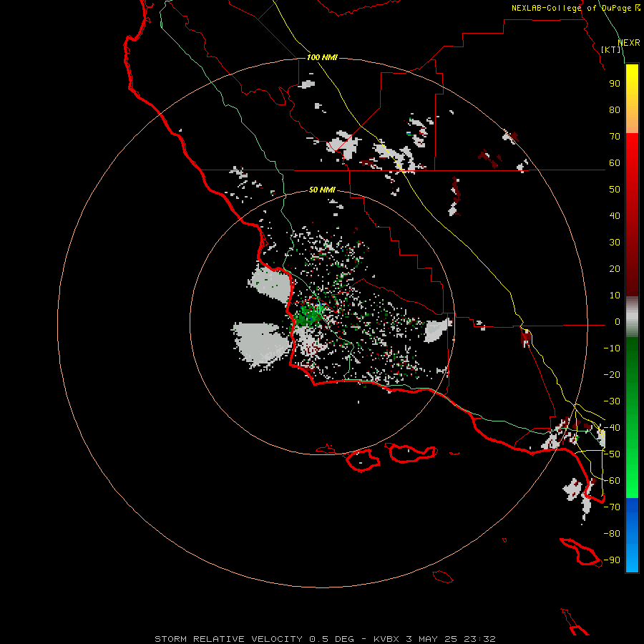Viewport: 644px width, 644px height.
Task: Click the 3 MAY 25 date in caption
Action: pyautogui.click(x=431, y=639)
